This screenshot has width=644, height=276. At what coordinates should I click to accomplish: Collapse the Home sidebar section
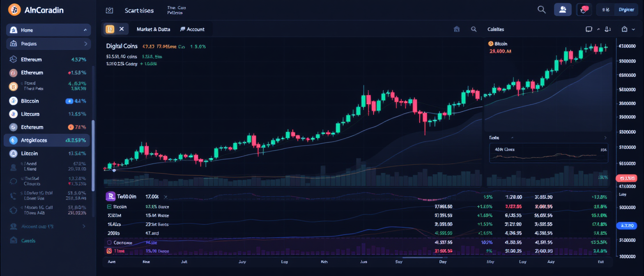[85, 30]
